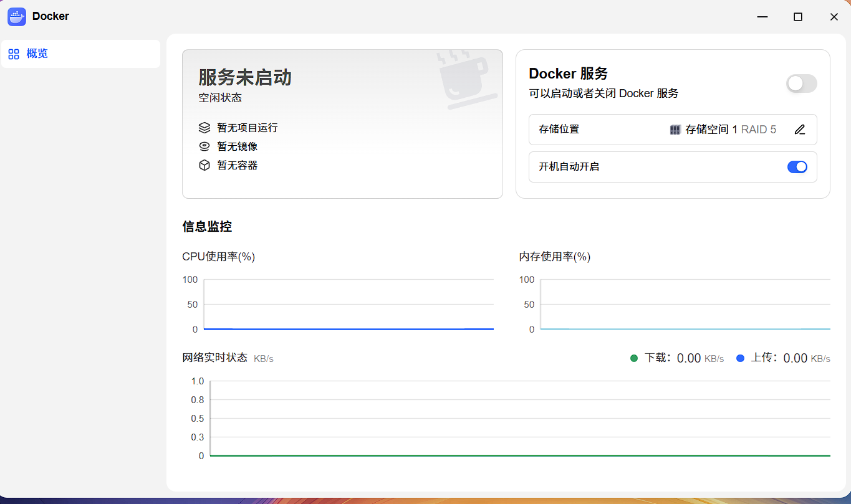Viewport: 851px width, 504px height.
Task: Click the green 下载 legend dot
Action: pyautogui.click(x=634, y=358)
